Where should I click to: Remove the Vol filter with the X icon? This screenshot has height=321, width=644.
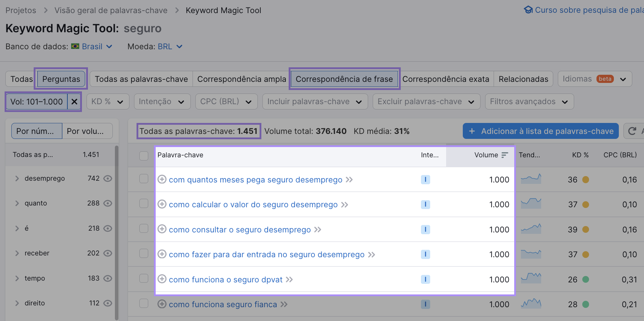(x=74, y=102)
